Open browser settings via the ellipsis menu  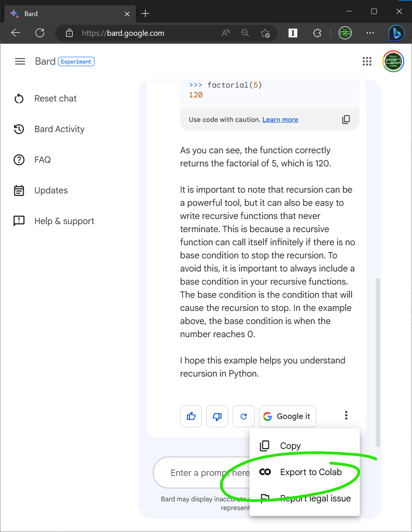pyautogui.click(x=370, y=33)
